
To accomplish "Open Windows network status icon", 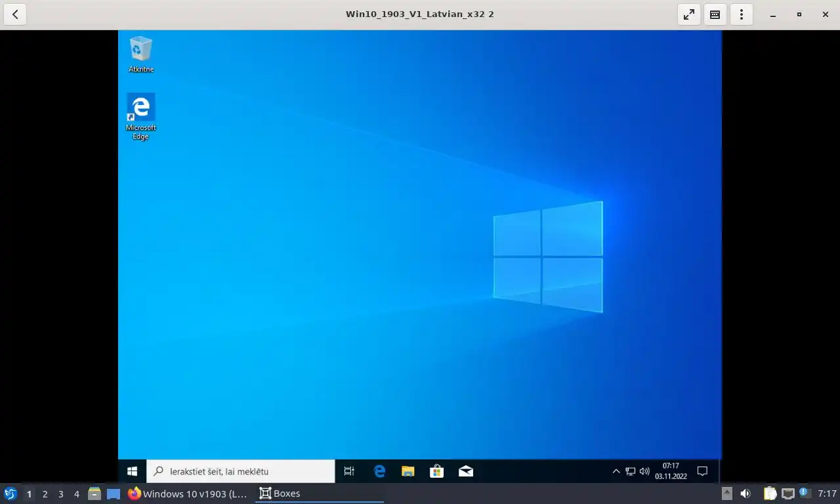I will 630,471.
